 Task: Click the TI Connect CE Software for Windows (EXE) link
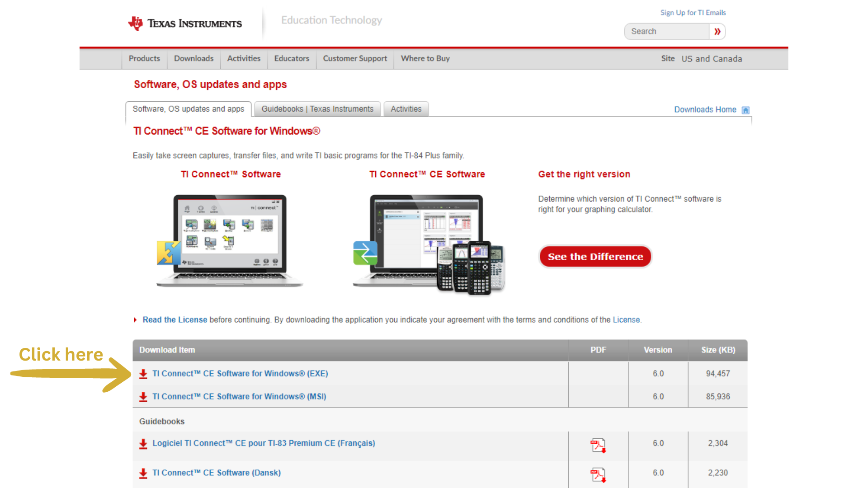click(x=240, y=374)
